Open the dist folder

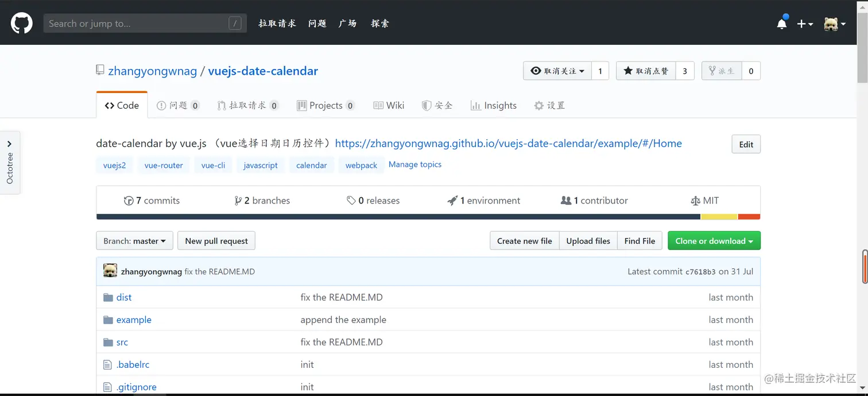[x=124, y=297]
